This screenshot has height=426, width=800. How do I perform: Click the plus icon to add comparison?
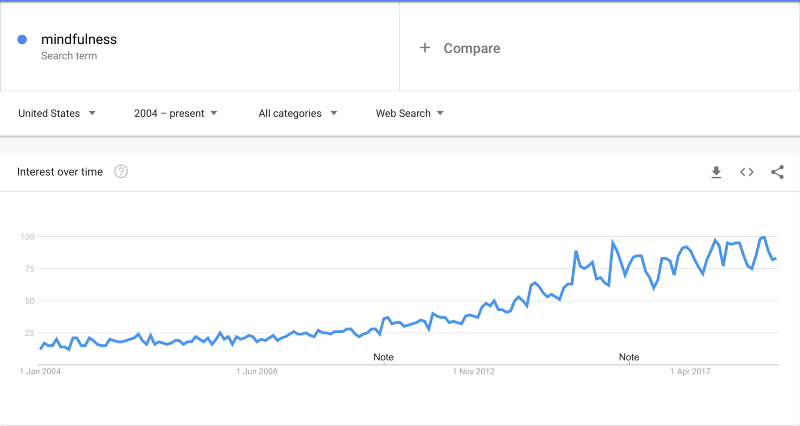tap(425, 48)
